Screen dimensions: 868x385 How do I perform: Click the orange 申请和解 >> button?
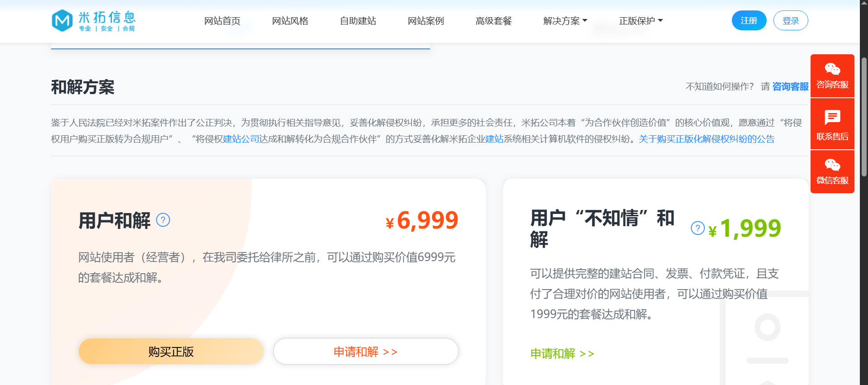point(365,352)
